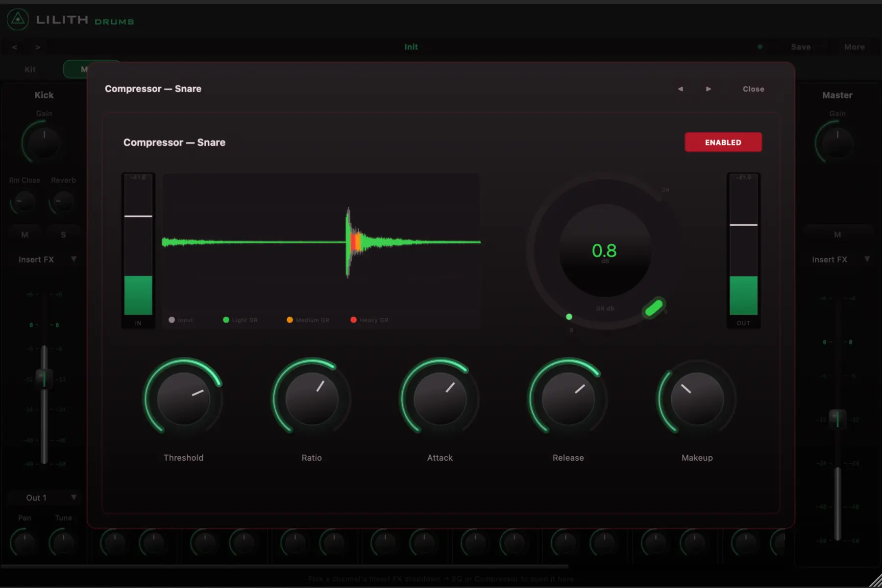Click the OUT level meter
The width and height of the screenshot is (882, 588).
click(743, 250)
